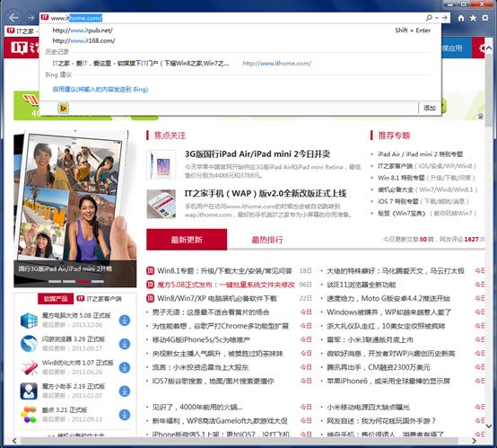Open recommended topic Win 8.1 特别专题
Viewport: 497px width, 448px height.
[x=401, y=178]
